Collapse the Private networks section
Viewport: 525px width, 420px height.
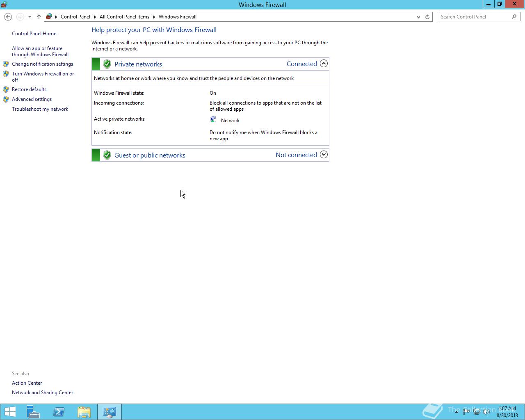tap(324, 64)
